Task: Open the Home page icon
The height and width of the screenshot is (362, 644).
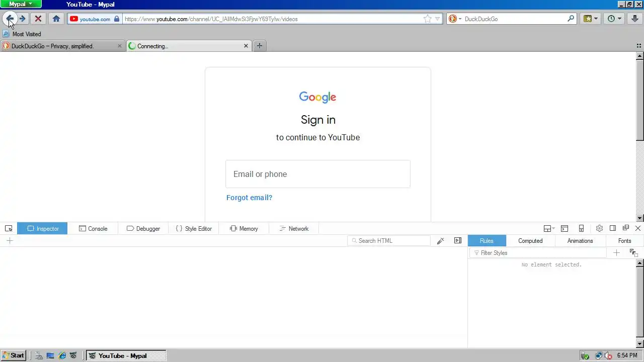Action: pyautogui.click(x=56, y=19)
